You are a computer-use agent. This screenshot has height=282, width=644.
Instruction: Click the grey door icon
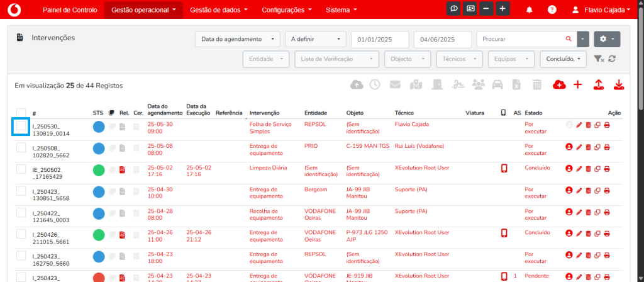coord(438,85)
